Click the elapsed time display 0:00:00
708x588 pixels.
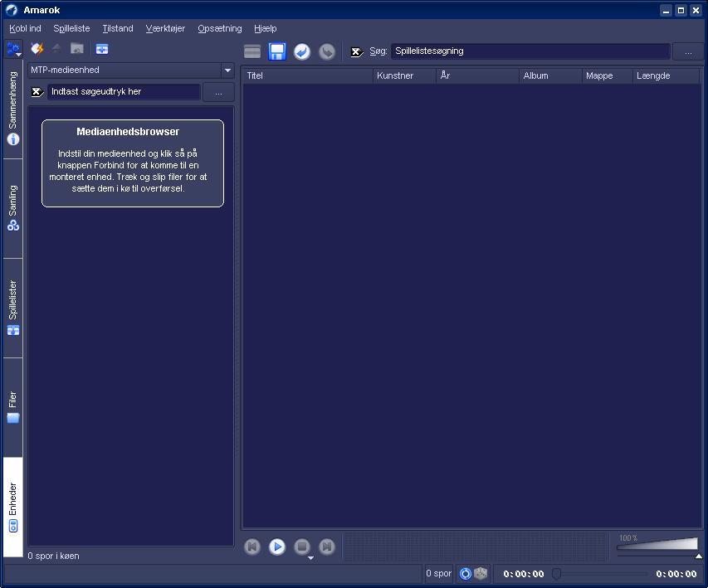click(x=524, y=574)
